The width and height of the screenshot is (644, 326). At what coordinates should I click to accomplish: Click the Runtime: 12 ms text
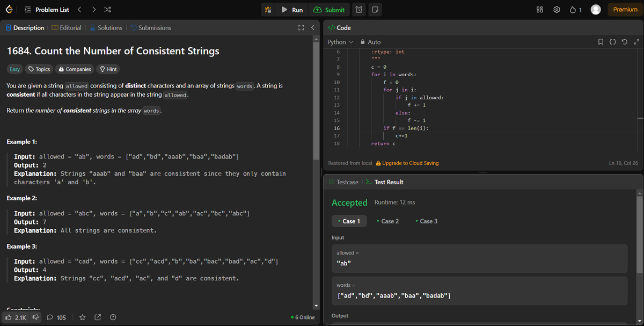(x=394, y=202)
